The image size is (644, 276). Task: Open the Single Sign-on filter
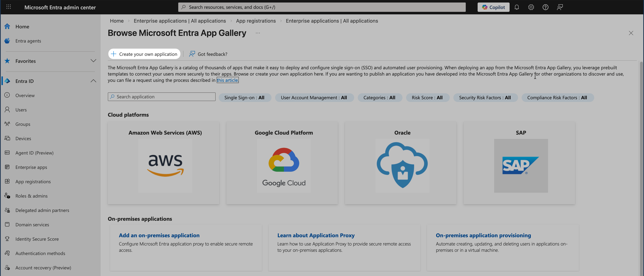(x=245, y=98)
